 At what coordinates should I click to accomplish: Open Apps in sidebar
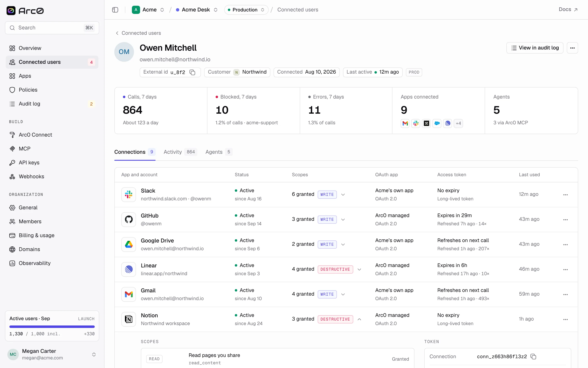point(52,76)
